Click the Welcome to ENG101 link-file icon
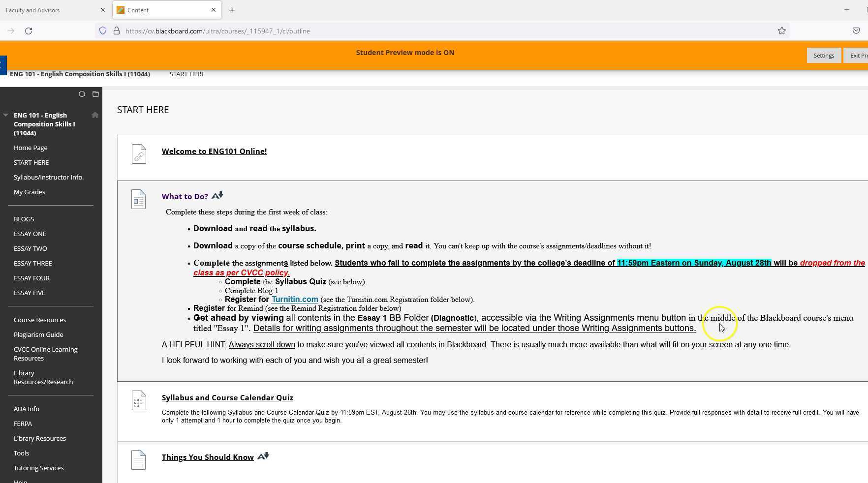Screen dimensions: 868x483 (139, 154)
